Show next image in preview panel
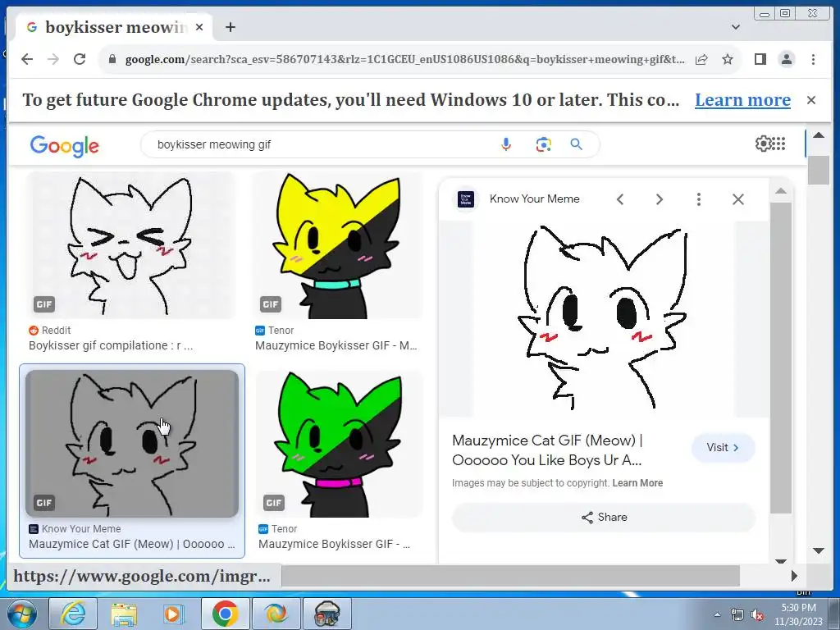Image resolution: width=840 pixels, height=630 pixels. tap(660, 199)
